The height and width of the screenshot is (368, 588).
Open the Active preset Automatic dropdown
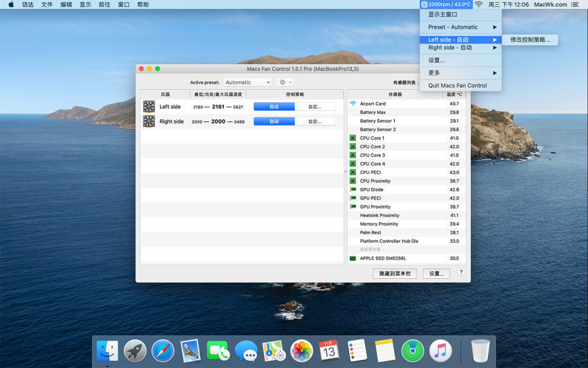click(248, 82)
